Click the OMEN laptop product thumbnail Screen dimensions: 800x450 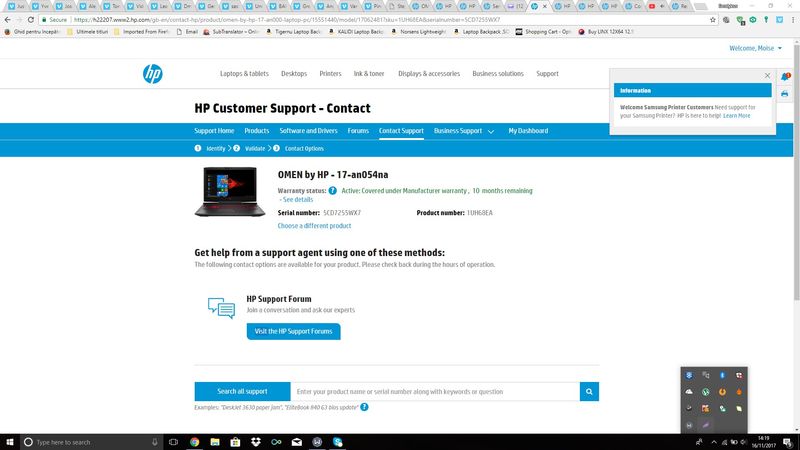point(230,192)
